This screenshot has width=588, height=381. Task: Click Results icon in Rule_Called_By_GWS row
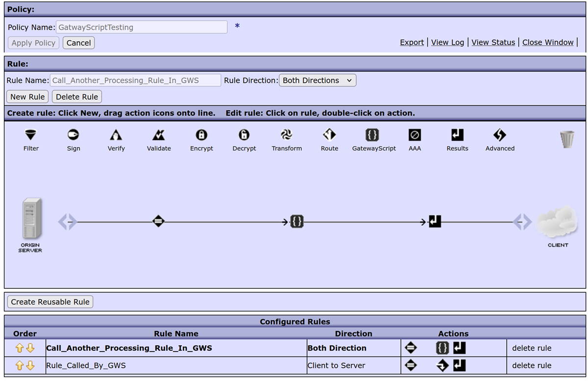[x=460, y=365]
